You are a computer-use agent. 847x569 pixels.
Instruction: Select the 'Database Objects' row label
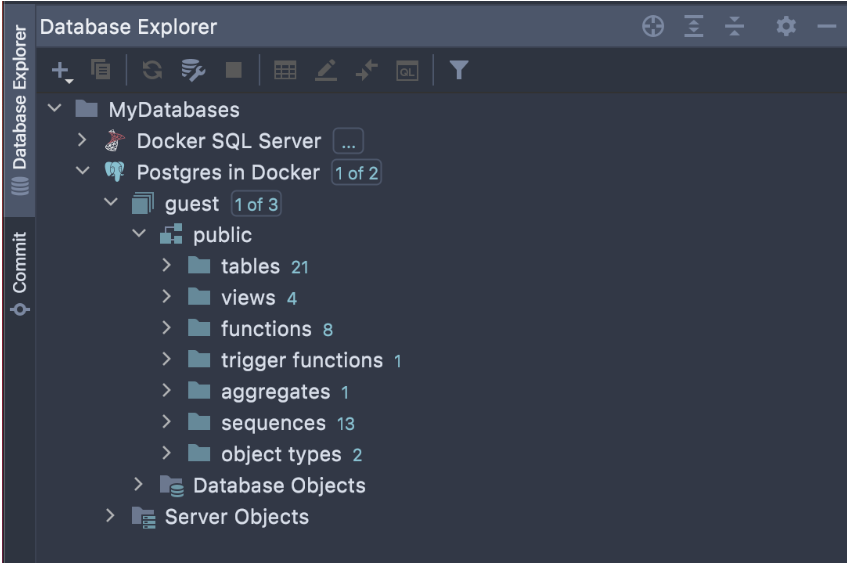279,486
